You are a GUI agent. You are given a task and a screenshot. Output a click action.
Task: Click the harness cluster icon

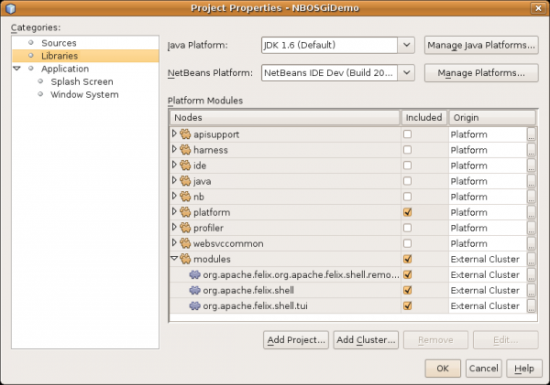click(185, 150)
